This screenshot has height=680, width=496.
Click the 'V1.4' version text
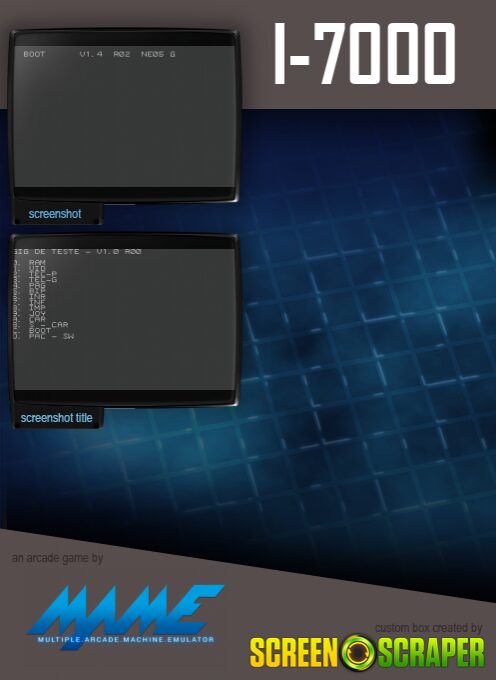(x=91, y=54)
